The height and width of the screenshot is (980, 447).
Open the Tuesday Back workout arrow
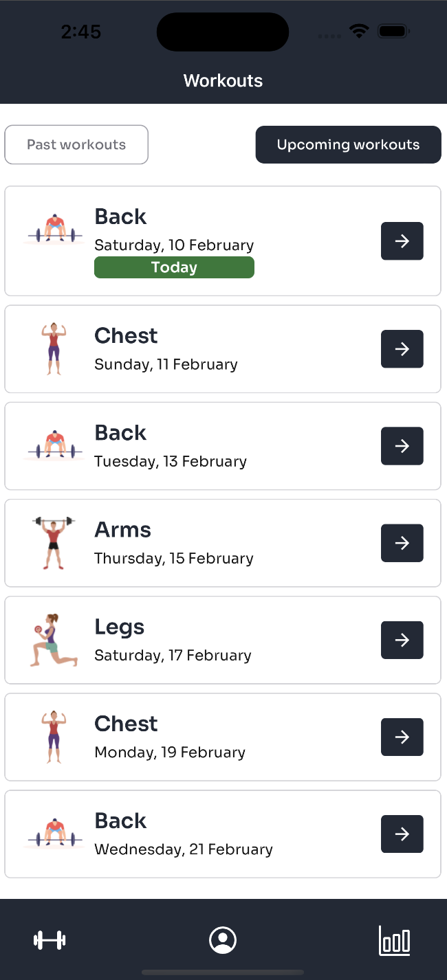402,446
